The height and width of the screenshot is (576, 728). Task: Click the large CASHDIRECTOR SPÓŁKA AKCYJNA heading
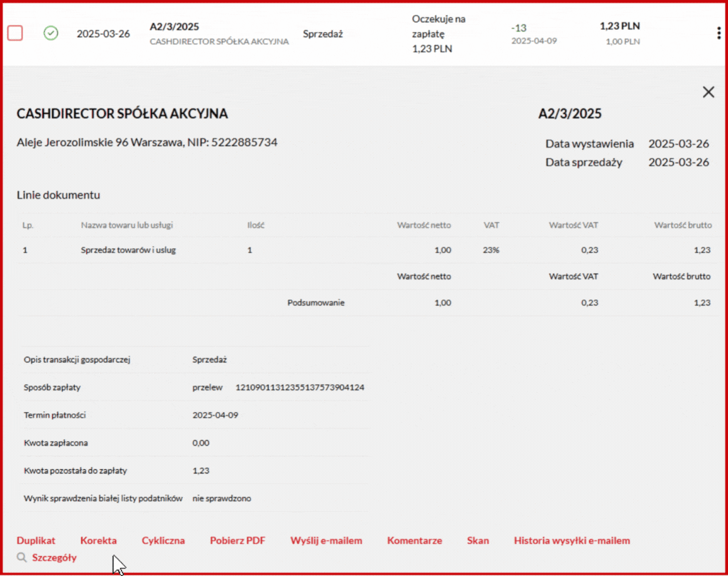(x=122, y=113)
